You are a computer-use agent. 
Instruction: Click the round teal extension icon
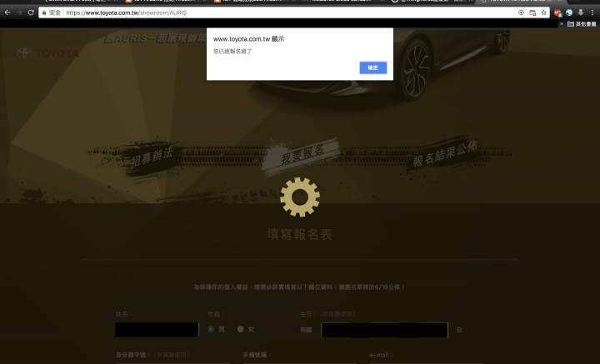569,12
